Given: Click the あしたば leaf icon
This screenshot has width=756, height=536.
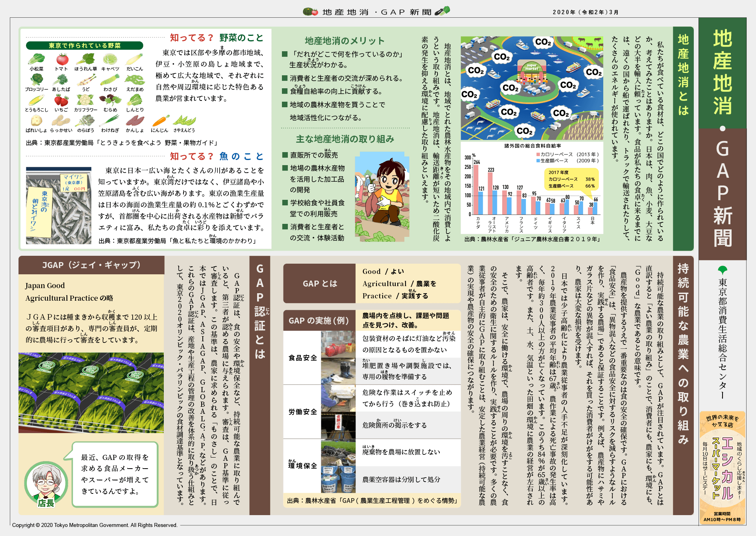Looking at the screenshot, I should 61,80.
